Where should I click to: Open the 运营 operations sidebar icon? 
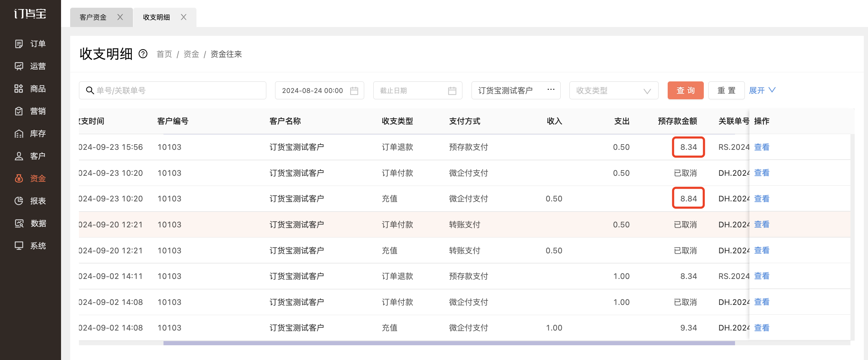(x=19, y=66)
